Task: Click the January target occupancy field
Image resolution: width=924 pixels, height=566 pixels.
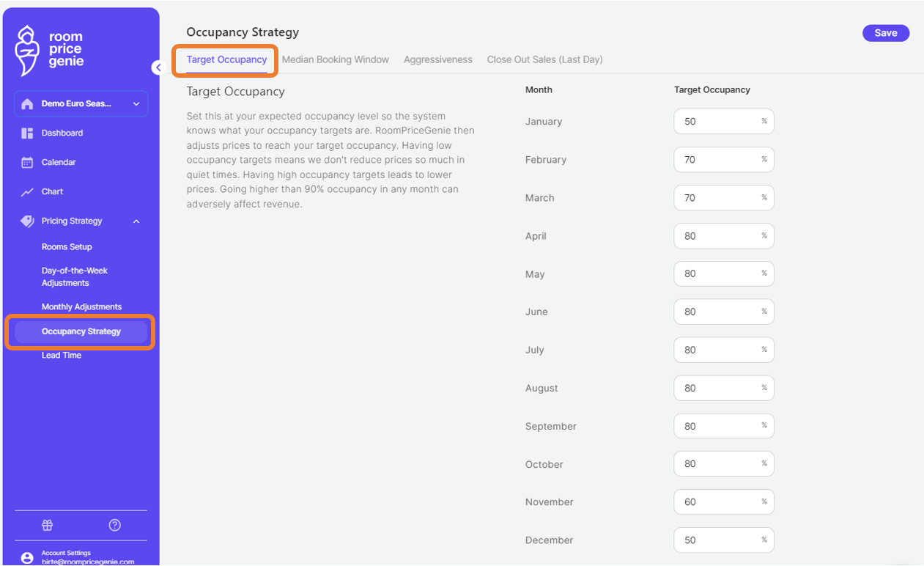Action: [x=717, y=122]
